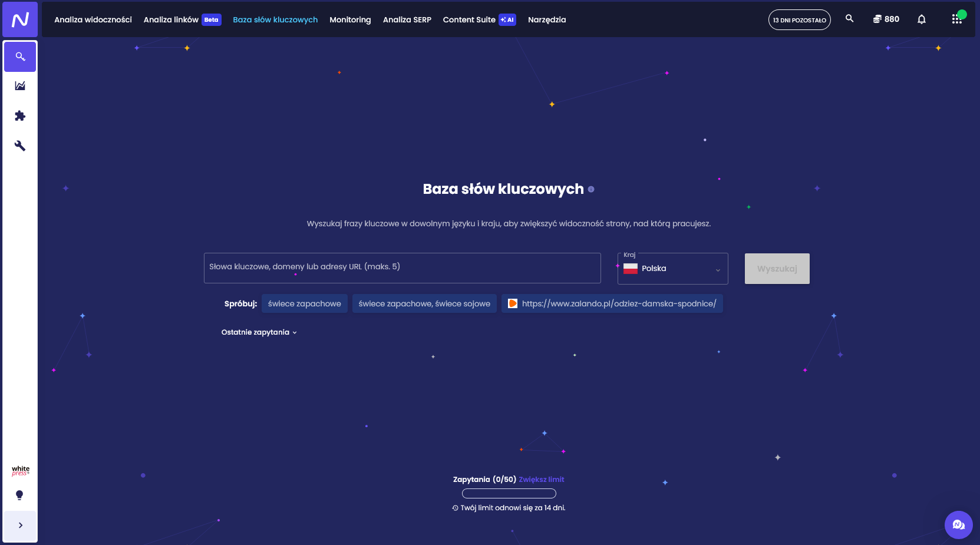Click the queries limit progress bar

(x=509, y=494)
